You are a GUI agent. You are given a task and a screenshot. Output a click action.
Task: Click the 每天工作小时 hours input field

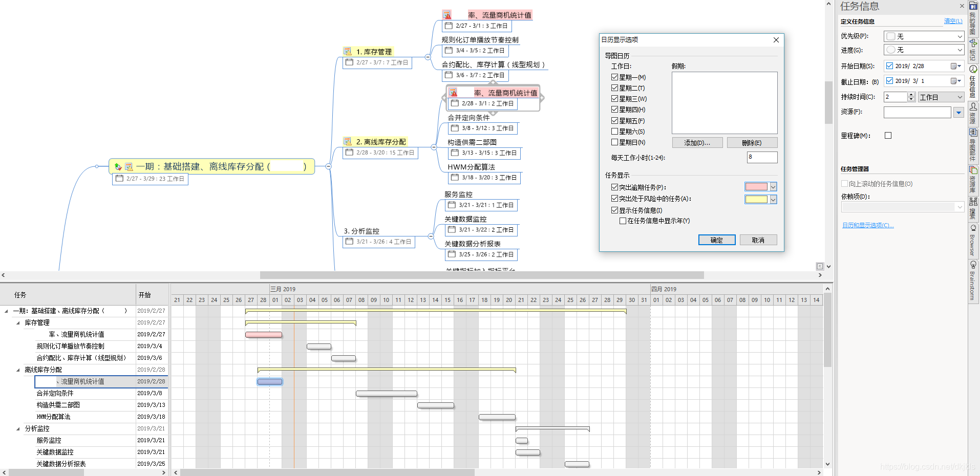pos(762,157)
